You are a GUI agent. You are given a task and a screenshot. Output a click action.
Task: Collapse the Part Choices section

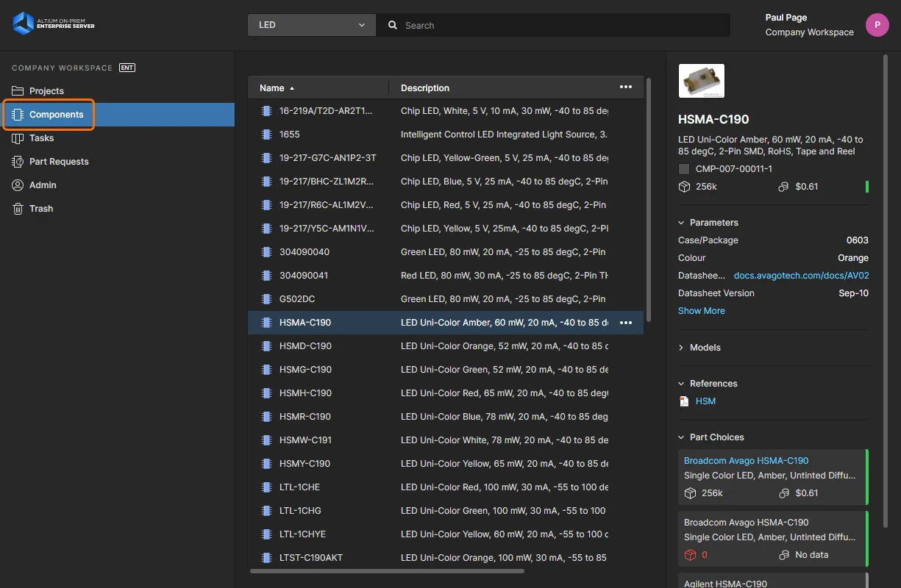[x=681, y=437]
